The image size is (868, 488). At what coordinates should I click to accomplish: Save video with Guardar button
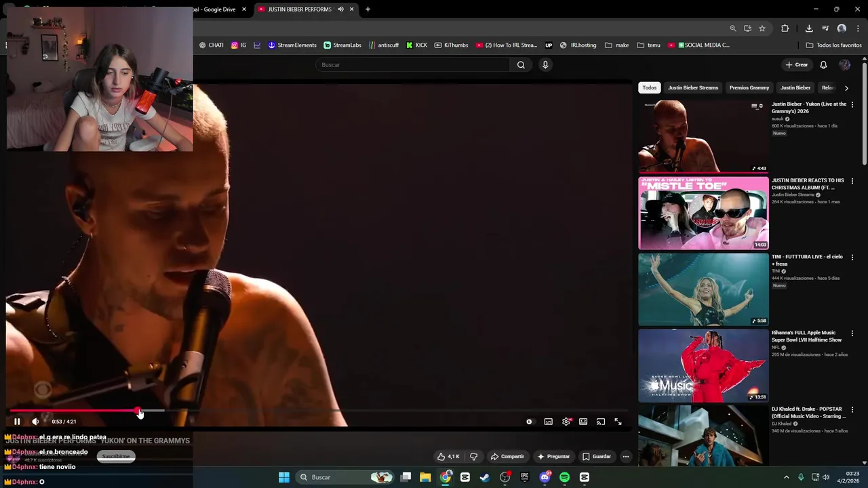597,456
